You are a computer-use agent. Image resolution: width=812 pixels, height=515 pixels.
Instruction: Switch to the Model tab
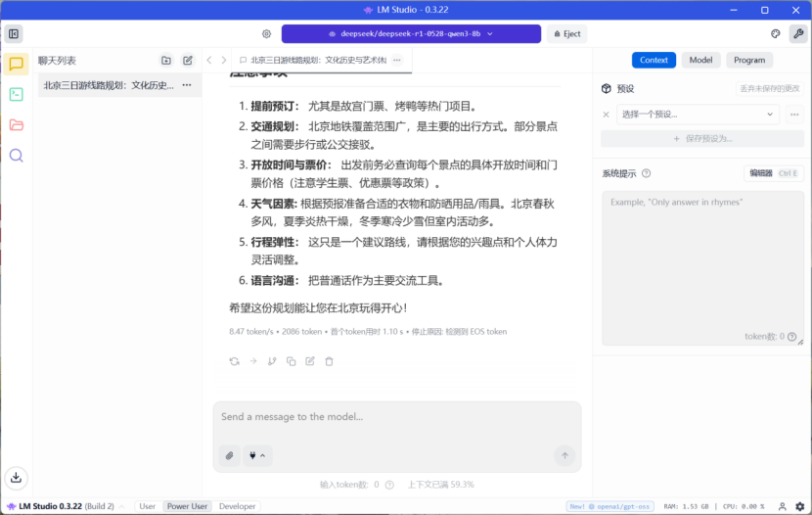(700, 60)
